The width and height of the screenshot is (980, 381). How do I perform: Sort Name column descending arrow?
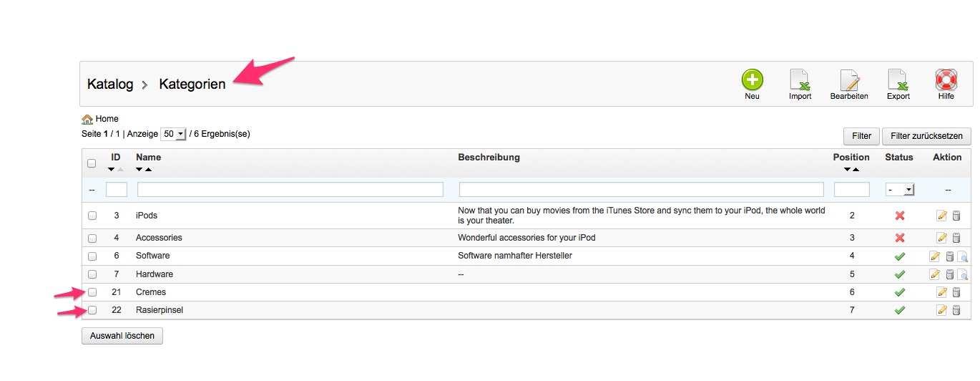139,170
